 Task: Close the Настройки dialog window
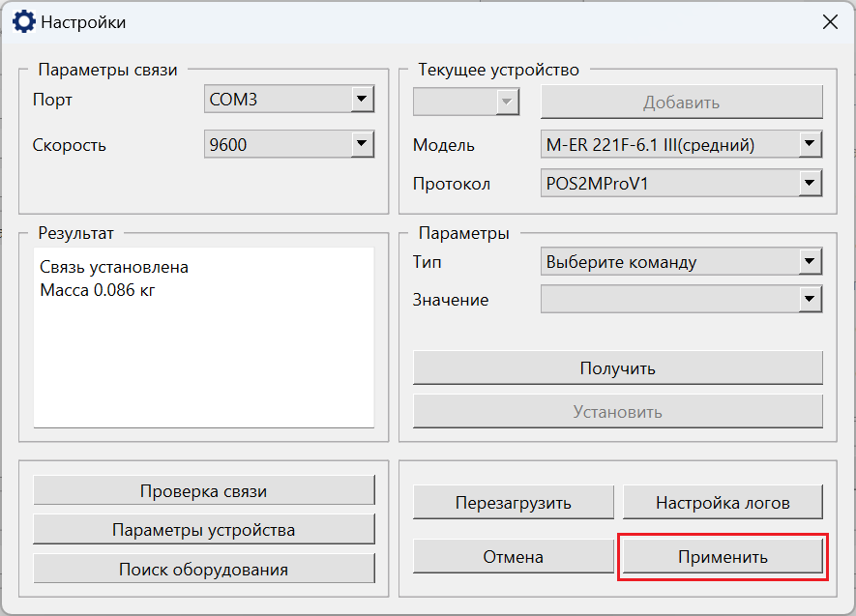pyautogui.click(x=830, y=22)
